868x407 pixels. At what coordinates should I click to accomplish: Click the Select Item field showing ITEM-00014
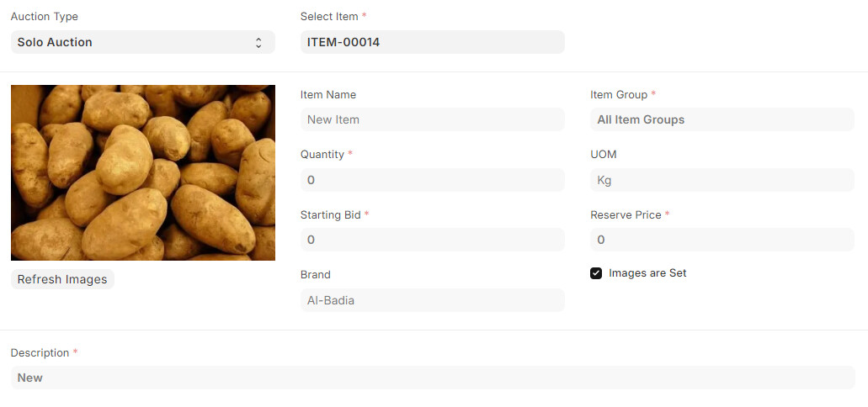coord(433,42)
